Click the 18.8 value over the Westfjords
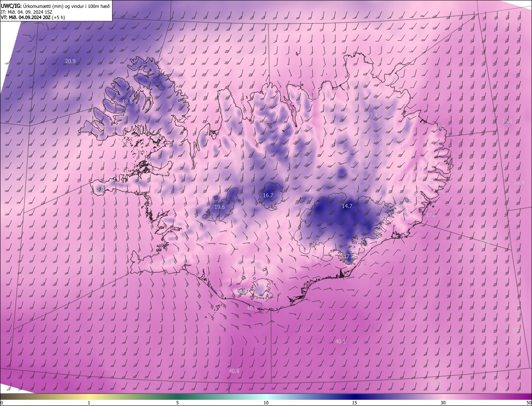Screen dimensions: 532x406 [127, 101]
